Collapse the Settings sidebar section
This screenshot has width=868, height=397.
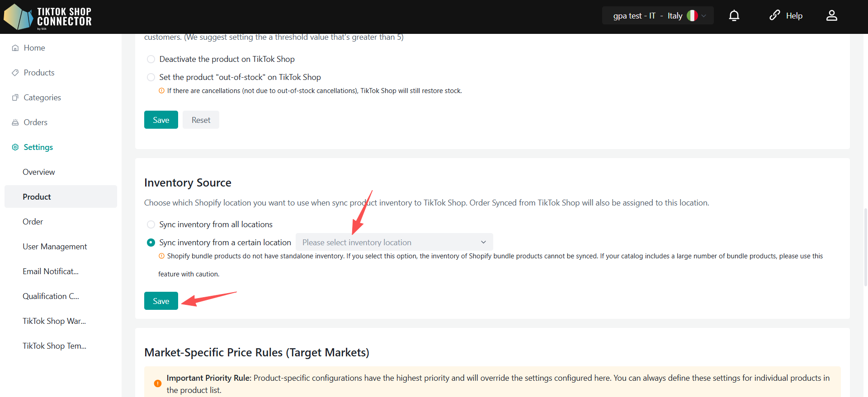pyautogui.click(x=38, y=147)
